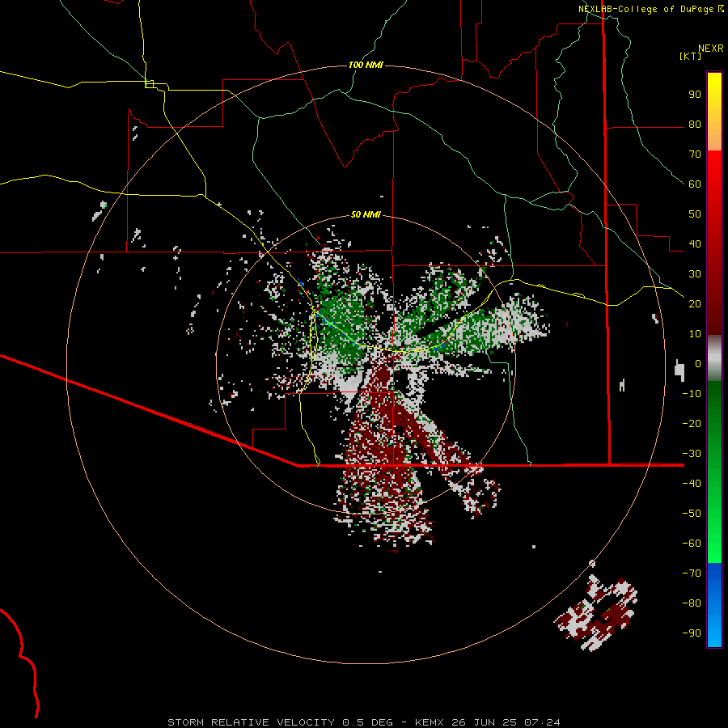The width and height of the screenshot is (728, 728).
Task: Click the -50 value on the velocity scale
Action: tap(692, 514)
